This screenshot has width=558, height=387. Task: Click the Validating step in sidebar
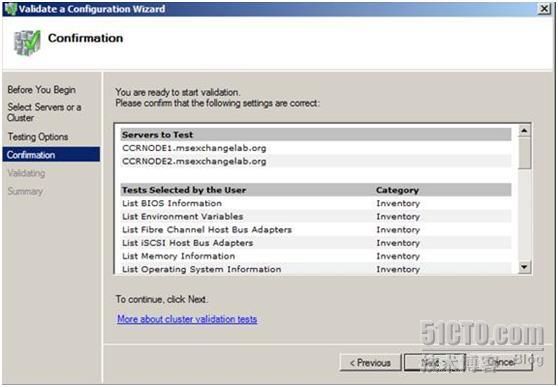(26, 173)
